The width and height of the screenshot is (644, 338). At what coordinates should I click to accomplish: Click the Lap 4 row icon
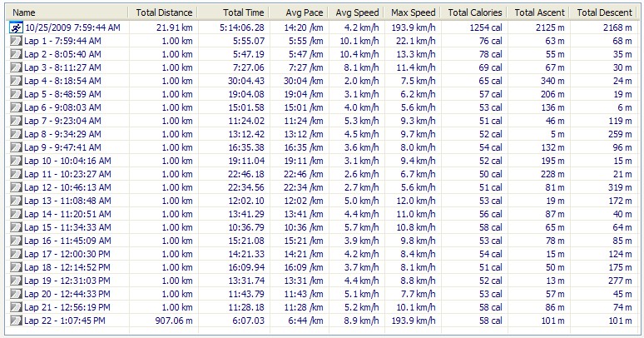tap(16, 81)
